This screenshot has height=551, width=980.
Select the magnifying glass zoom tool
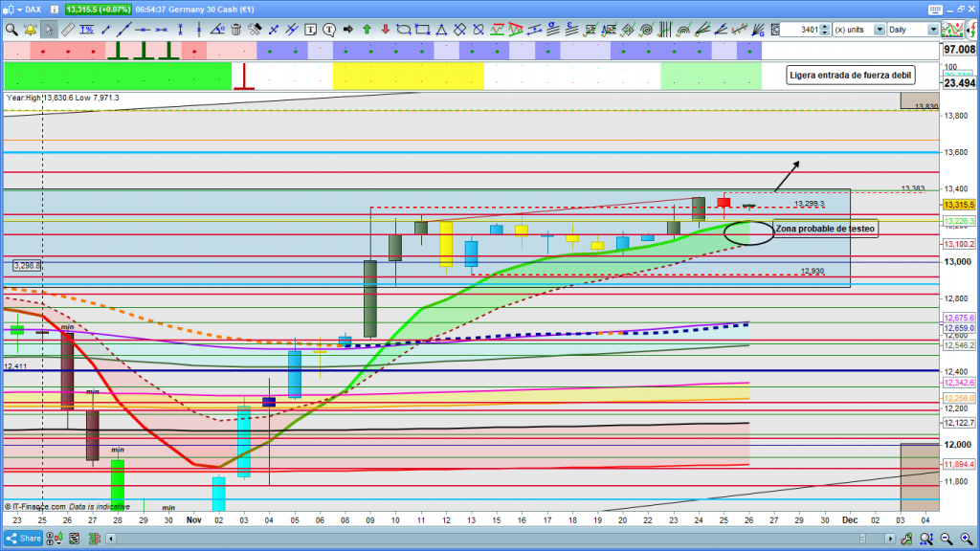tap(11, 30)
